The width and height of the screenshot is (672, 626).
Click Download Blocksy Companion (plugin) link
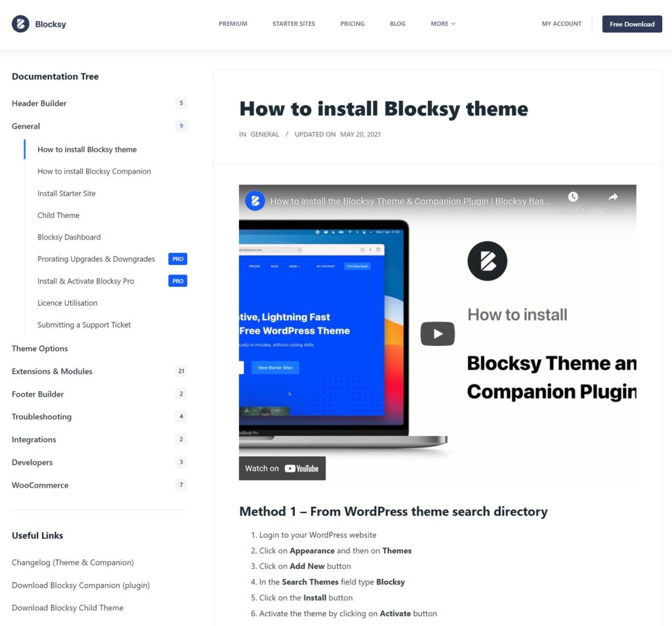[x=81, y=585]
